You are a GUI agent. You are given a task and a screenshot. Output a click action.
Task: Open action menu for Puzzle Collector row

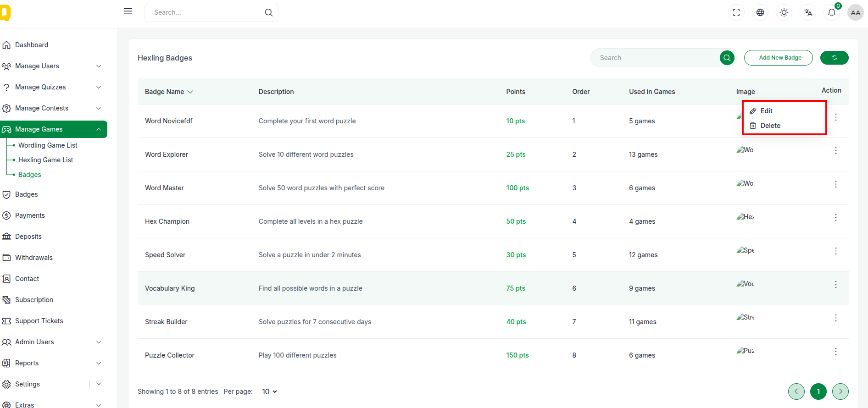click(835, 352)
